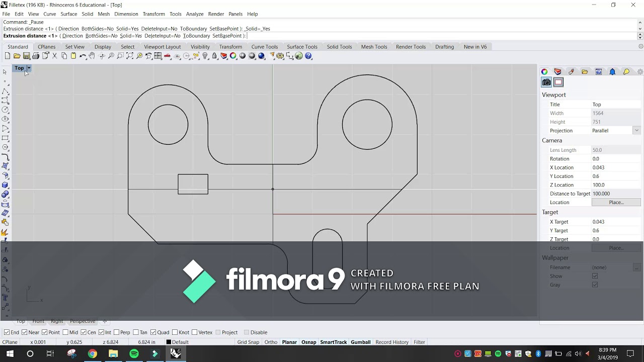Open the Solid menu
The image size is (644, 362).
(x=88, y=14)
